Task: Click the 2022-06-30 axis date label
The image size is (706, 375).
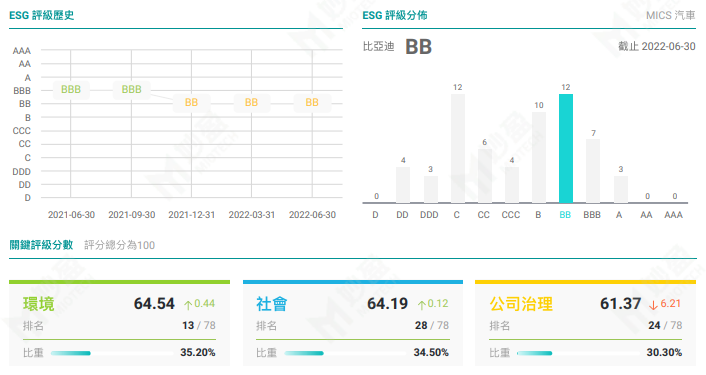Action: coord(312,215)
